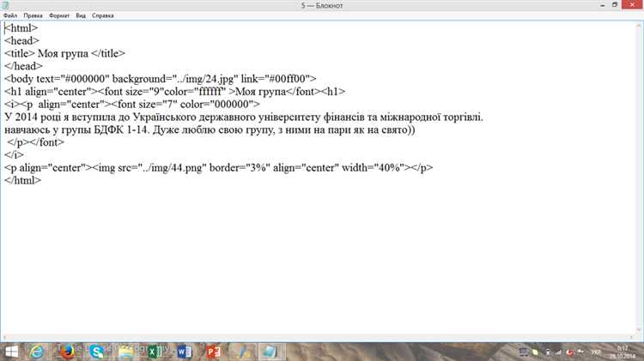Image resolution: width=644 pixels, height=361 pixels.
Task: Click the Notepad icon in the title bar
Action: [5, 5]
